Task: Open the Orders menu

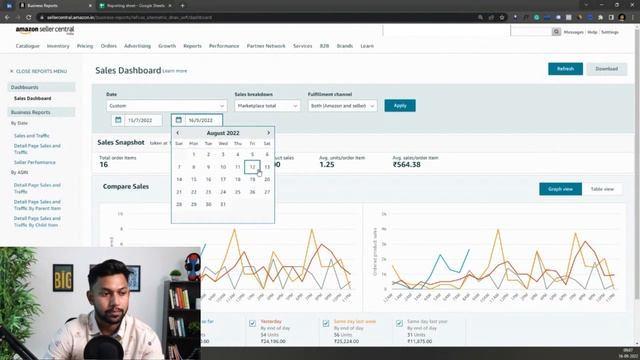Action: tap(109, 46)
